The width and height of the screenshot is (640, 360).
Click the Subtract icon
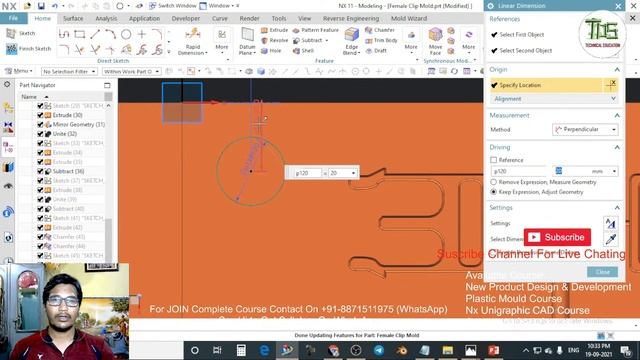tap(296, 40)
